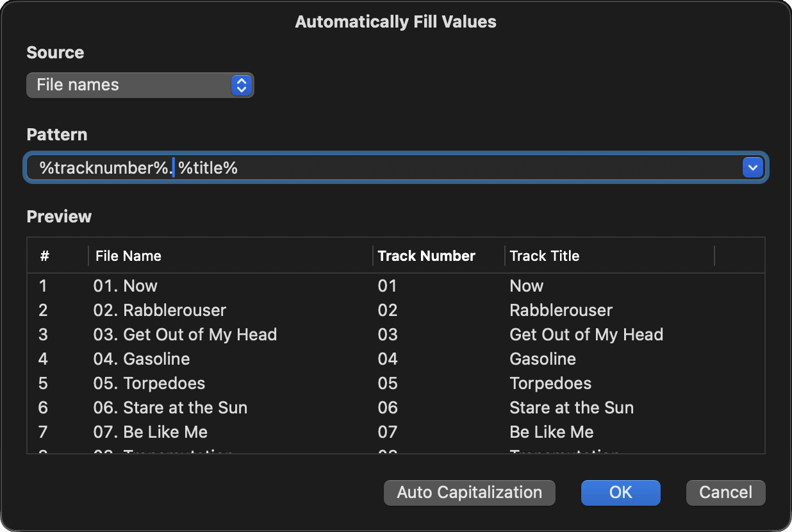Expand the Pattern history dropdown arrow
The width and height of the screenshot is (792, 532).
[752, 168]
